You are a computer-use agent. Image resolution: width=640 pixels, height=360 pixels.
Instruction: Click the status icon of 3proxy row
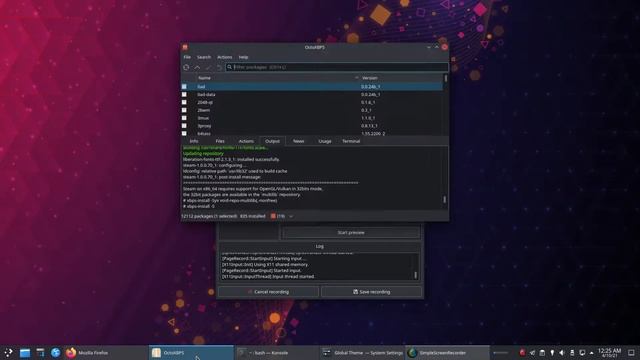[184, 126]
